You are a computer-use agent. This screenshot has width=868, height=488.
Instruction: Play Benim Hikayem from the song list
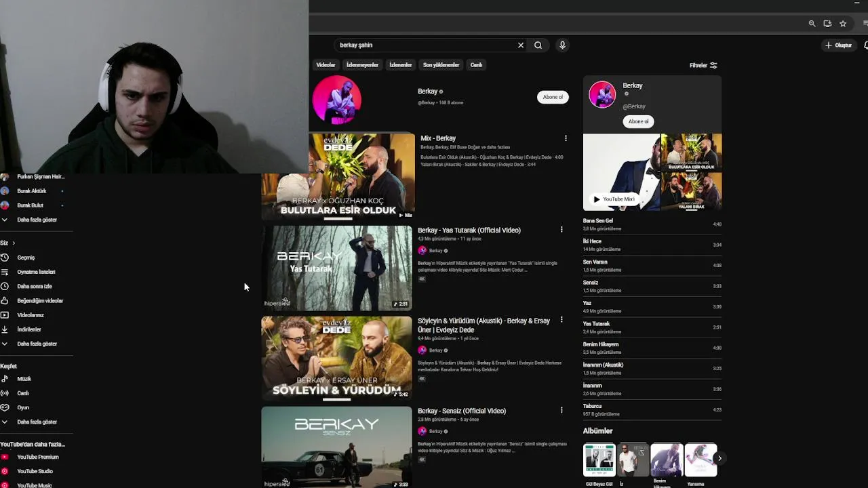652,348
